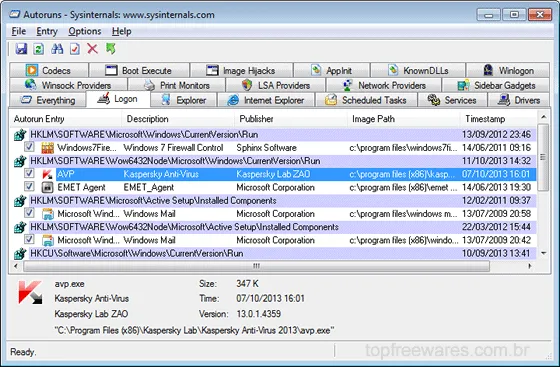Open the File menu

19,31
